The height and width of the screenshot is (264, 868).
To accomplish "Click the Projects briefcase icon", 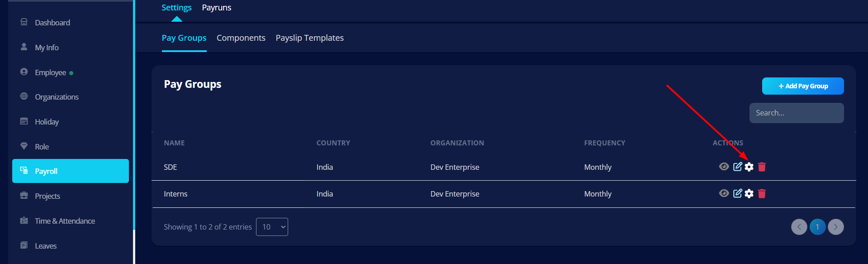I will [24, 196].
